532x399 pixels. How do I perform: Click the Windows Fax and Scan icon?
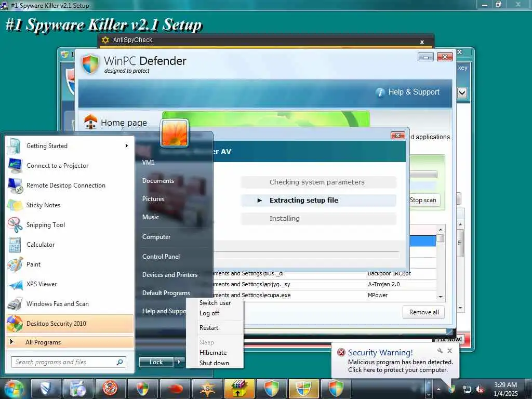click(15, 304)
